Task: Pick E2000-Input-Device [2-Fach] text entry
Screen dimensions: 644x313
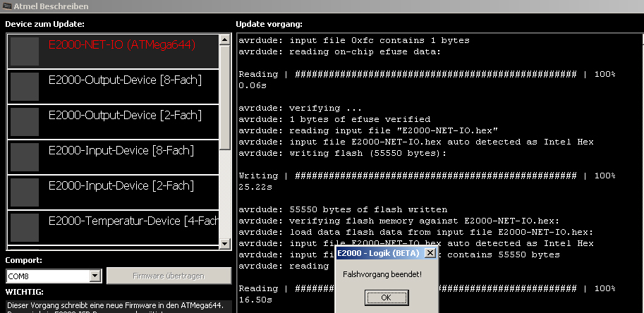Action: tap(121, 185)
